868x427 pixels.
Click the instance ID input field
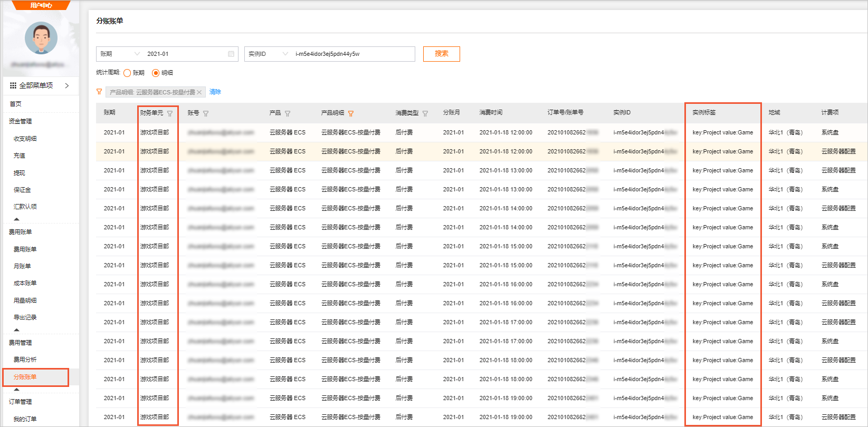[353, 54]
